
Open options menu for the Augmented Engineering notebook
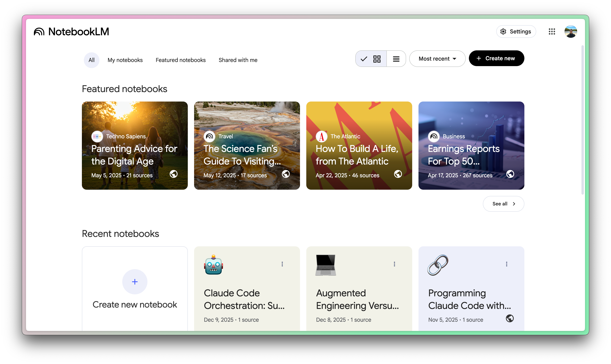(x=394, y=264)
